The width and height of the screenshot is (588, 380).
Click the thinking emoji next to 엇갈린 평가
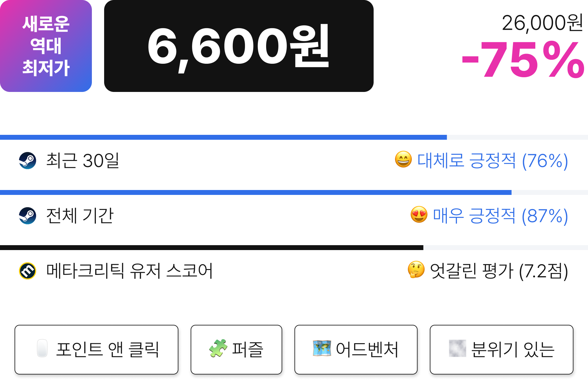416,270
